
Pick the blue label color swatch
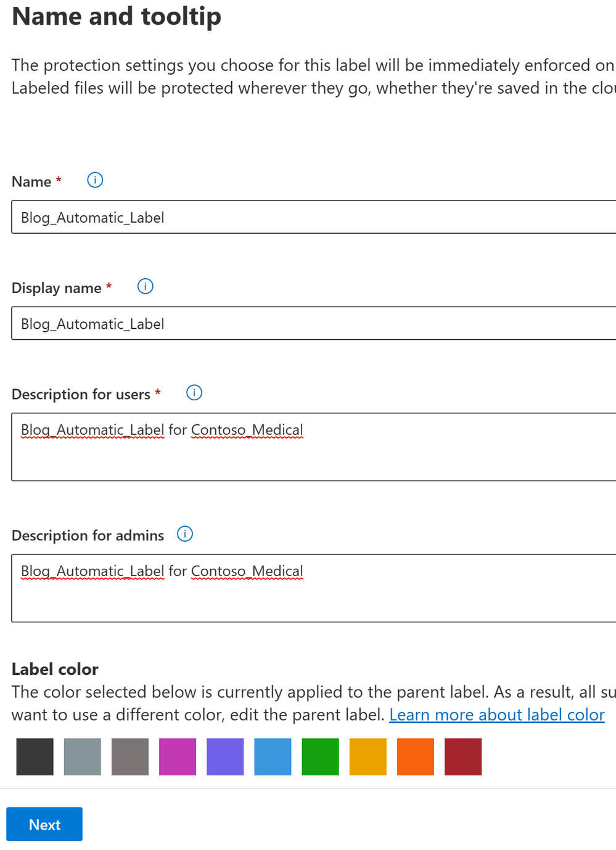(273, 757)
